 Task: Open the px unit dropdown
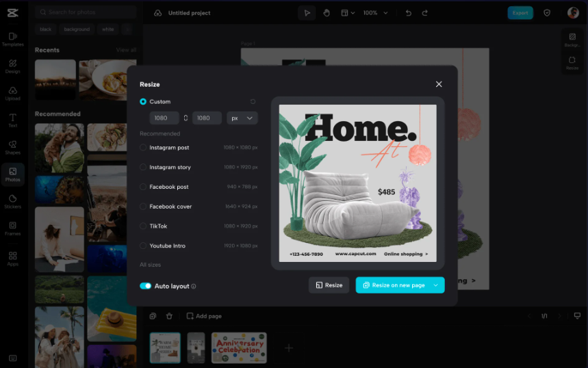tap(242, 118)
